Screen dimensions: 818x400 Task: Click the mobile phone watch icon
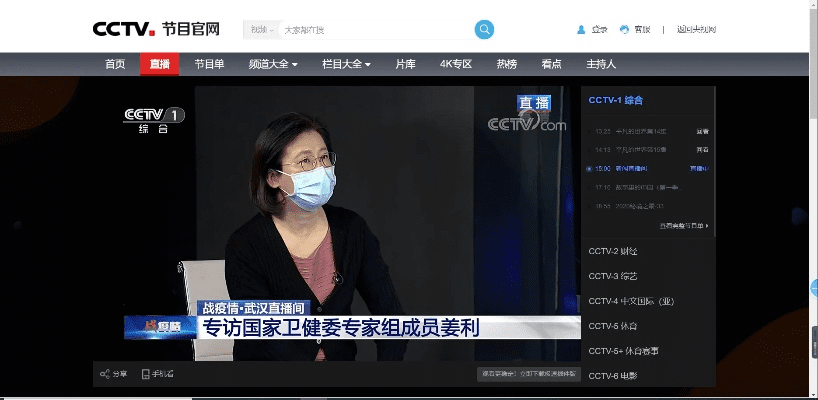[146, 374]
